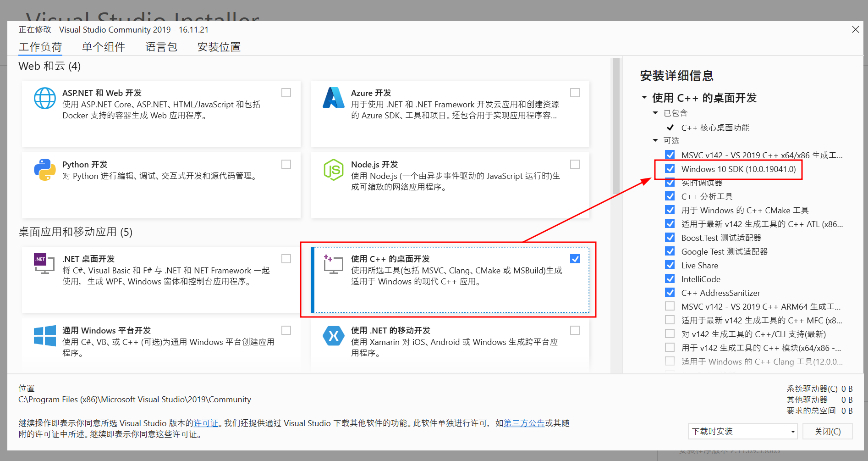
Task: Tick the 通用 Windows 平台开发 checkbox
Action: tap(286, 330)
